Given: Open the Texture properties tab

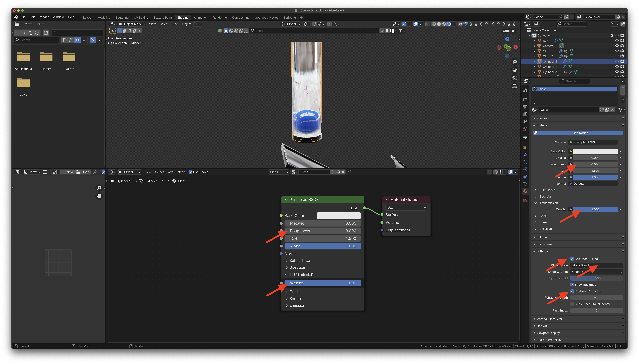Looking at the screenshot, I should coord(525,201).
